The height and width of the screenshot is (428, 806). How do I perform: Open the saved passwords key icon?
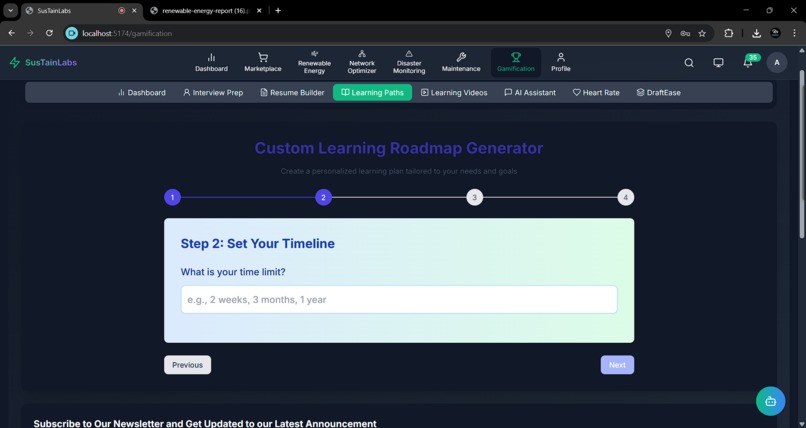(x=685, y=33)
